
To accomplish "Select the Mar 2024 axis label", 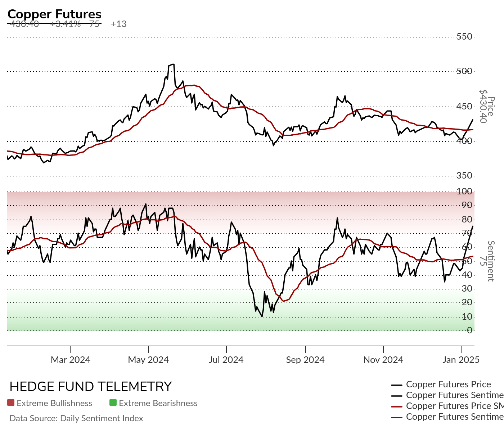I will pyautogui.click(x=71, y=360).
